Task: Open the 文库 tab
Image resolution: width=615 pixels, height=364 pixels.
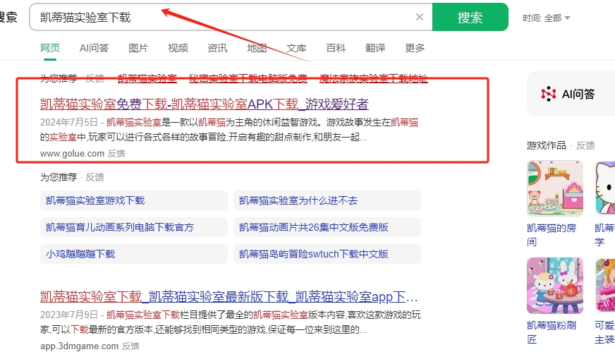Action: pyautogui.click(x=296, y=48)
